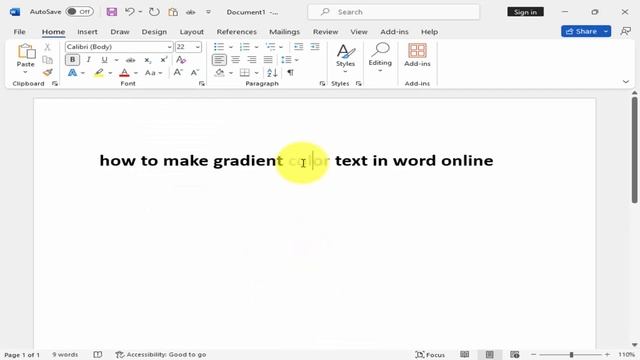Image resolution: width=640 pixels, height=360 pixels.
Task: Switch to the Insert tab
Action: click(87, 31)
